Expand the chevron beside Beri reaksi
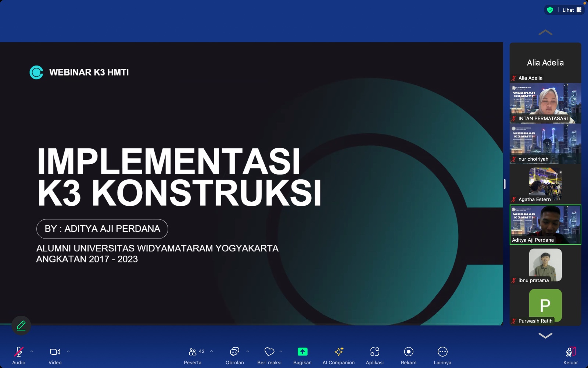This screenshot has height=368, width=588. [281, 351]
